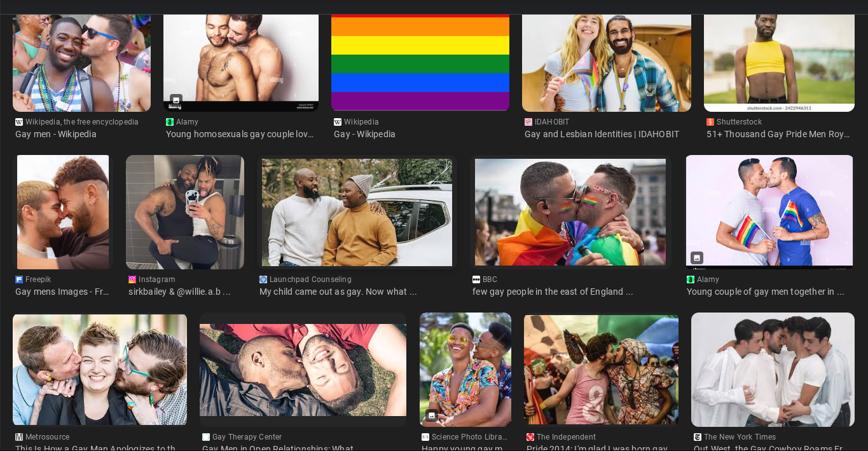Click the Launchpad Counseling favicon
868x451 pixels.
tap(263, 279)
